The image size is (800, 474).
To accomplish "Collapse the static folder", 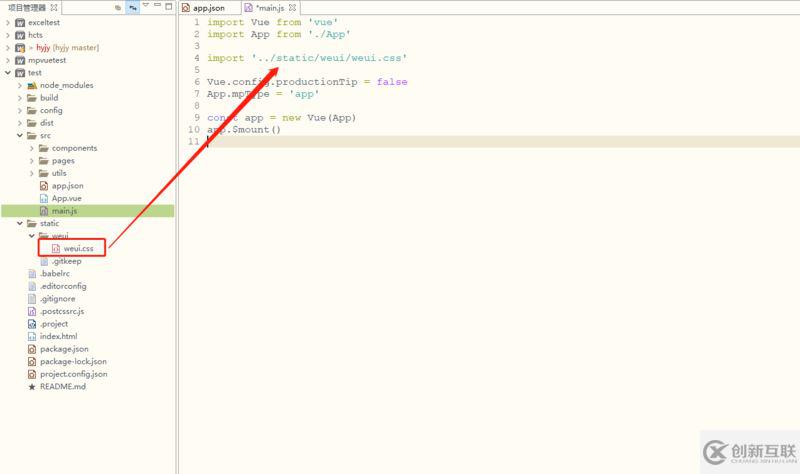I will 20,223.
